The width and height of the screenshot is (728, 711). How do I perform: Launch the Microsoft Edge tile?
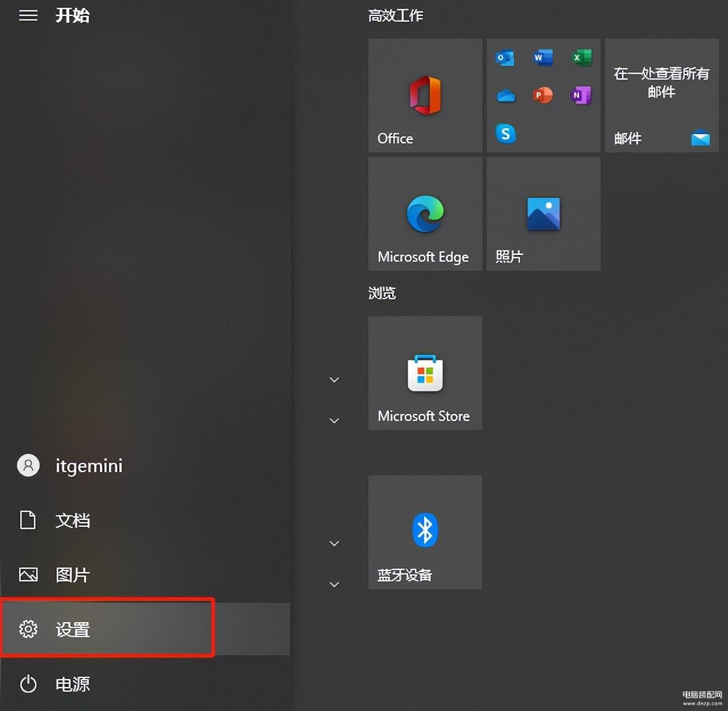(425, 214)
